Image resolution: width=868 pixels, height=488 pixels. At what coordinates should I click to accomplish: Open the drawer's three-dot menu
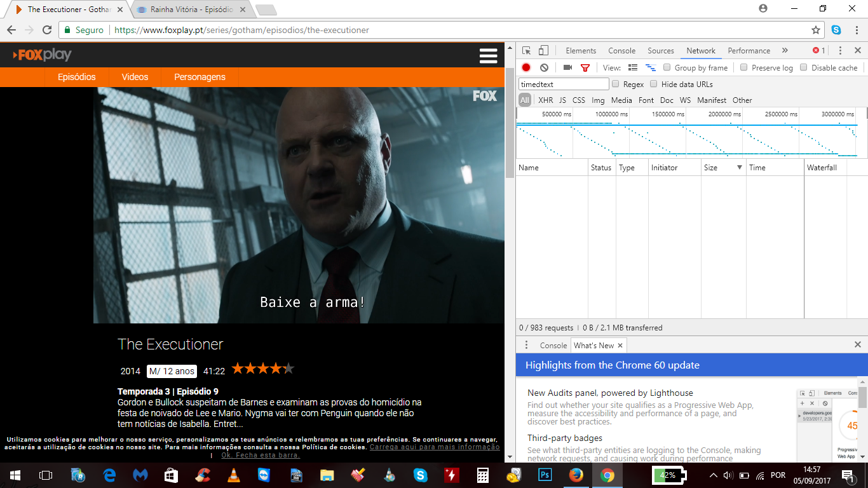(x=526, y=345)
